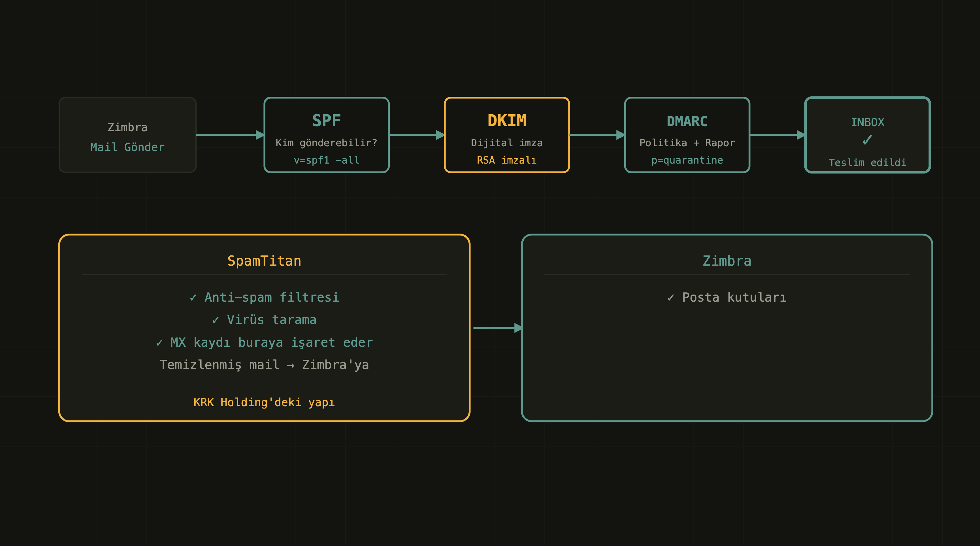The image size is (980, 546).
Task: Click the INBOX label
Action: [867, 122]
